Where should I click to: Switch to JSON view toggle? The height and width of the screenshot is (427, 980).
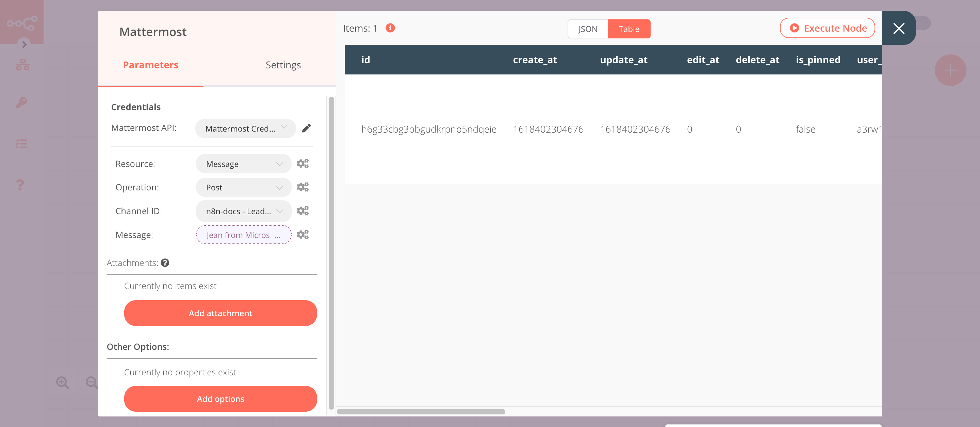pos(588,29)
